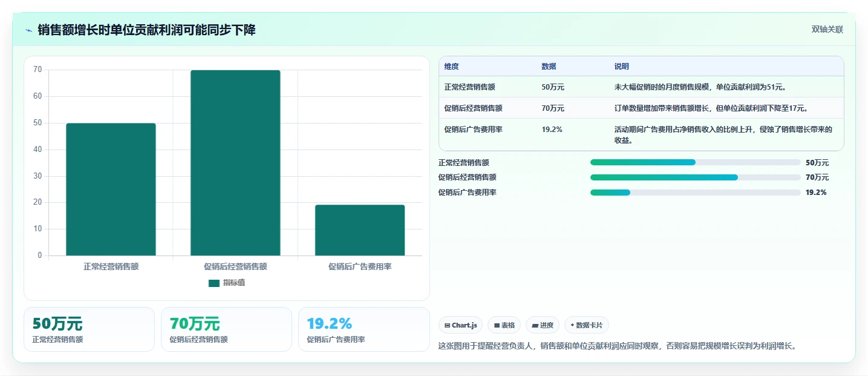The height and width of the screenshot is (376, 868).
Task: Click the 70 tick on the y-axis
Action: [x=38, y=70]
